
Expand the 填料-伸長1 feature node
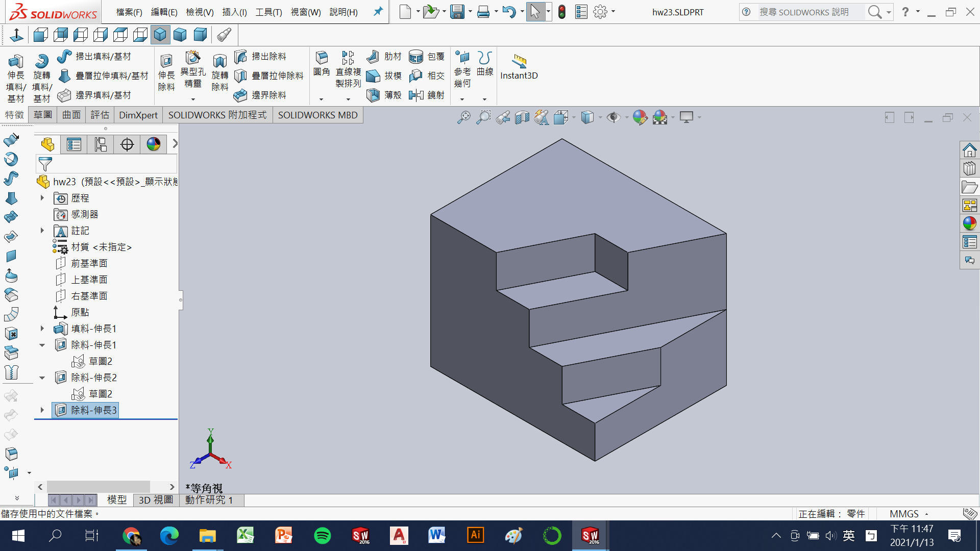[42, 329]
